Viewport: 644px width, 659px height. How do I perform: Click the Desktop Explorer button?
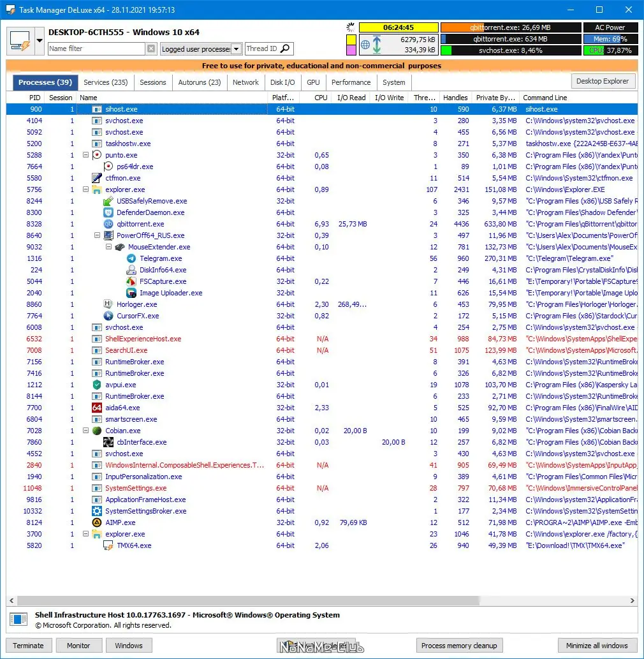point(603,81)
